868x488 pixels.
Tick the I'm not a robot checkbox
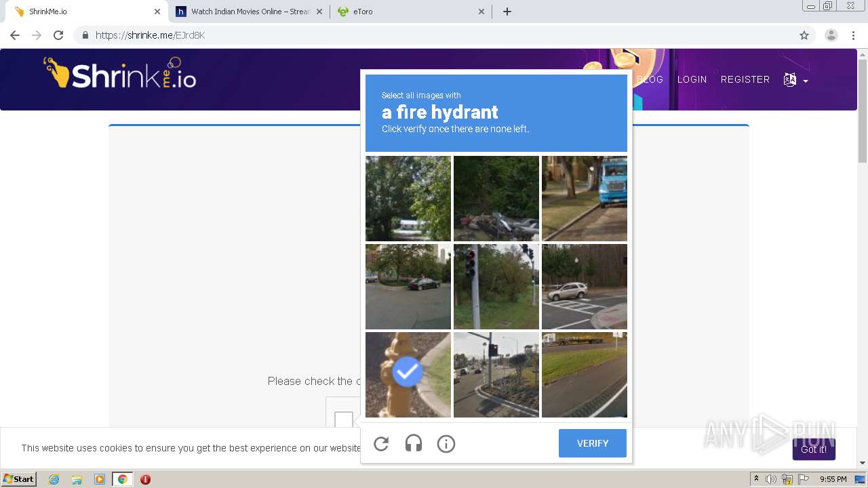[344, 420]
